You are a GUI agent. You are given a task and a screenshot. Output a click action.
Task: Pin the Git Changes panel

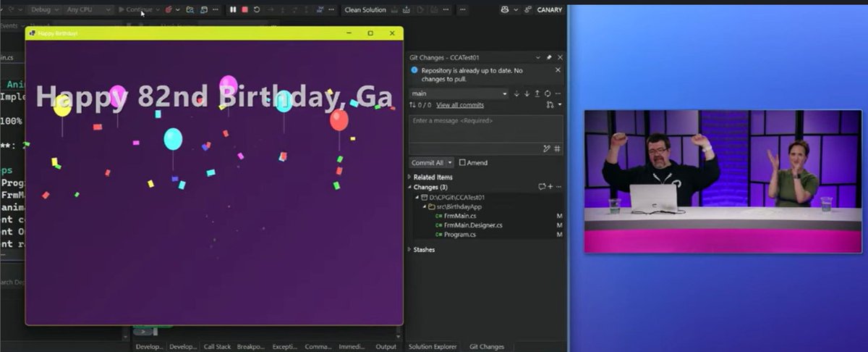click(548, 57)
